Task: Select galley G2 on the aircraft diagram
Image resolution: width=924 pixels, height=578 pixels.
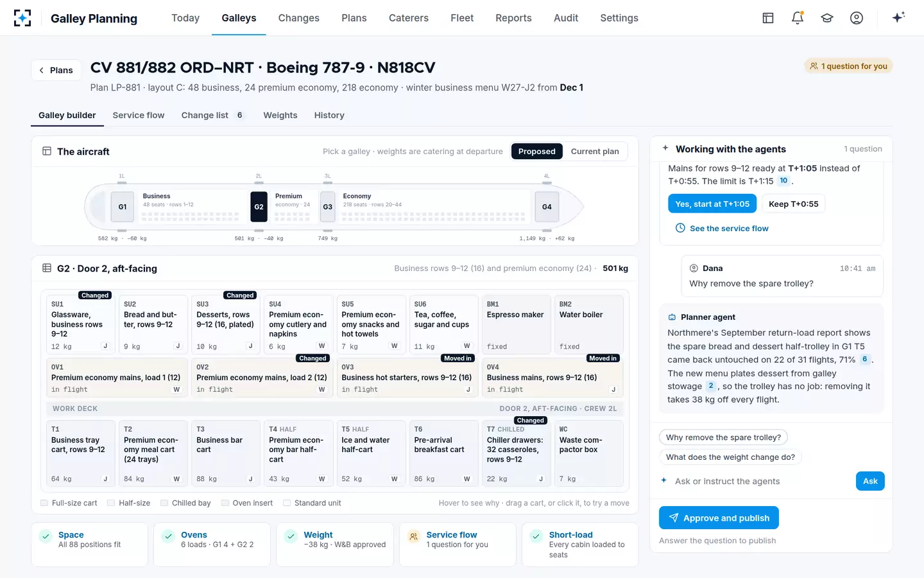Action: [x=259, y=207]
